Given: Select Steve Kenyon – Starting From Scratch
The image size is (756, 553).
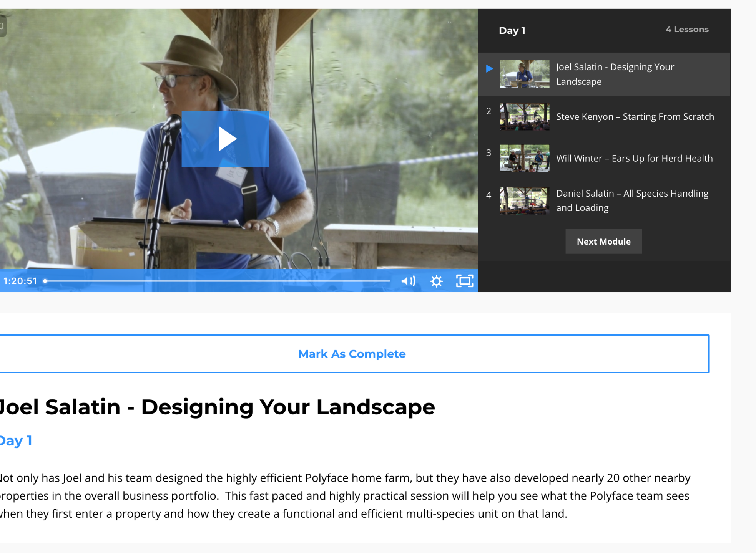Looking at the screenshot, I should [635, 117].
